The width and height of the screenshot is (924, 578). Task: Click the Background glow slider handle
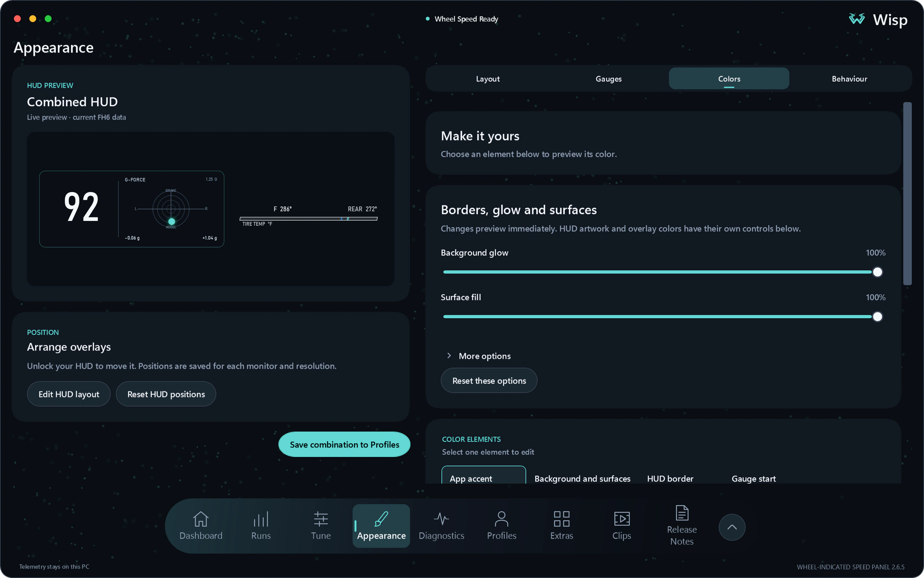click(x=877, y=272)
